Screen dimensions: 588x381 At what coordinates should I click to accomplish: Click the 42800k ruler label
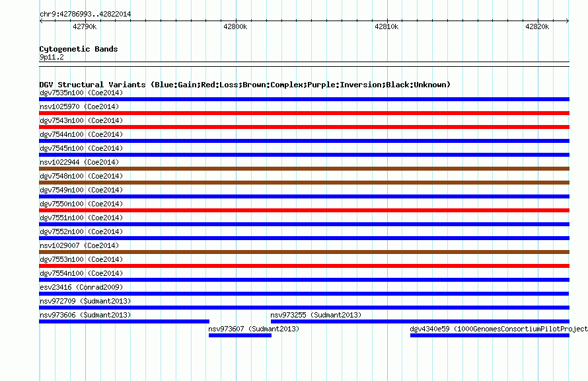tap(235, 26)
